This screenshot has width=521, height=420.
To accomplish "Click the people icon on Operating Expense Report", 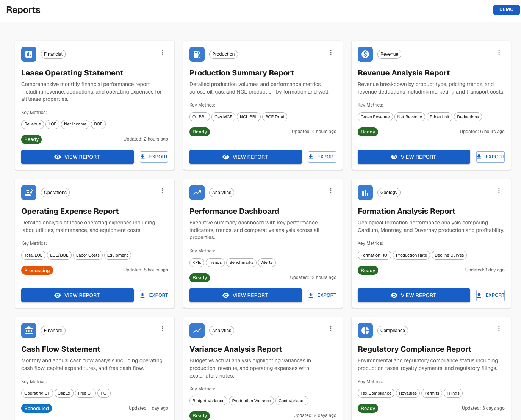I will [x=28, y=192].
